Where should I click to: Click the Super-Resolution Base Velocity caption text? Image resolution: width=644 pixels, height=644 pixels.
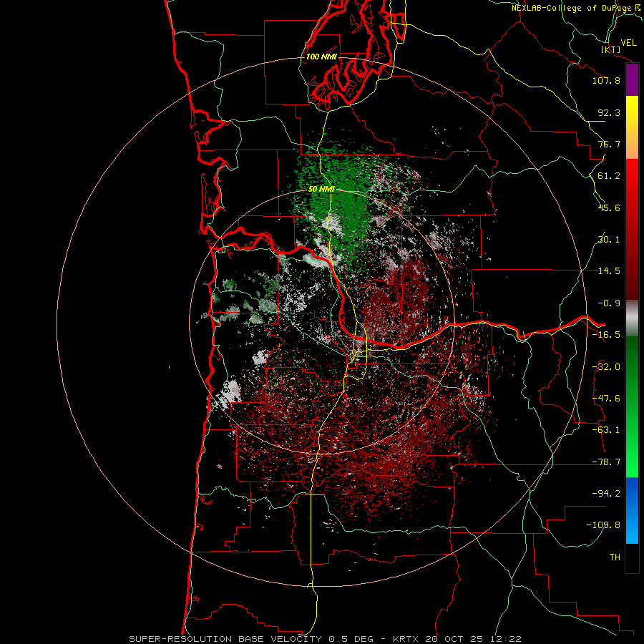click(325, 639)
